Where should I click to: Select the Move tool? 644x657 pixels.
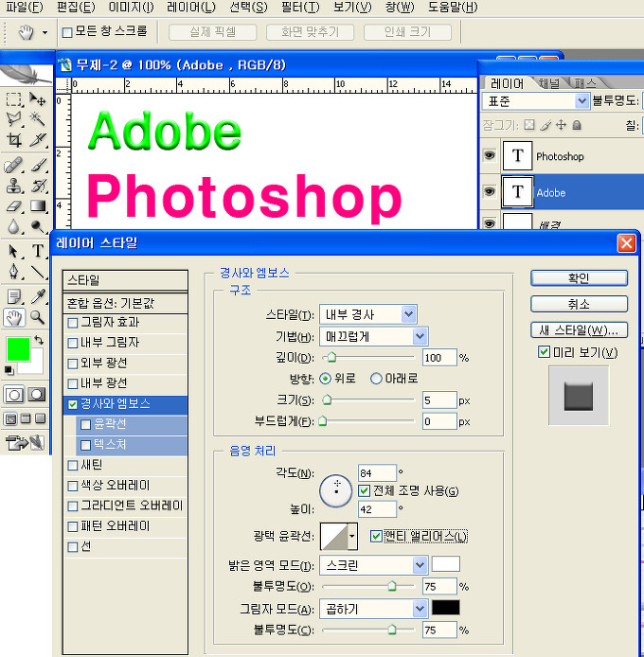point(38,99)
